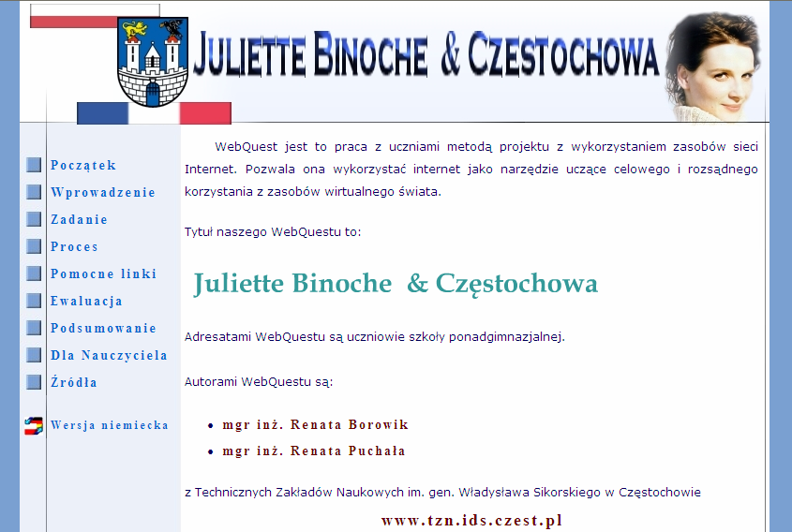Click the Juliette Binoche portrait photo
Screen dimensions: 792x532
tap(714, 66)
